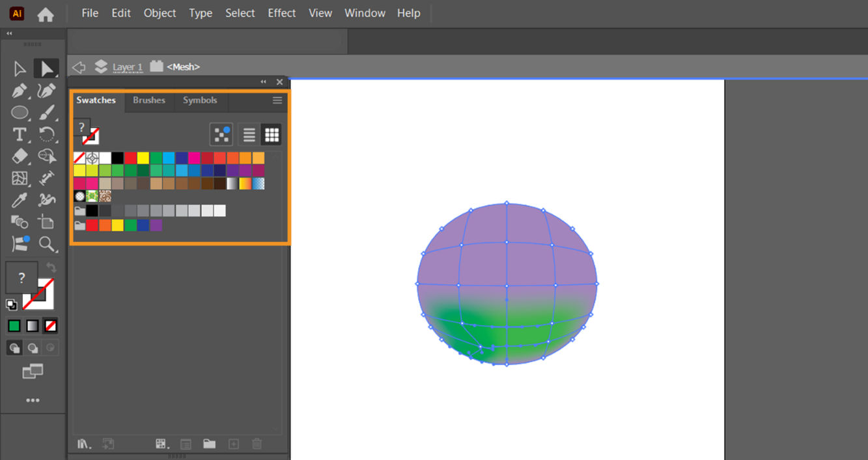
Task: Select the align icon left of Zoom
Action: tap(20, 244)
